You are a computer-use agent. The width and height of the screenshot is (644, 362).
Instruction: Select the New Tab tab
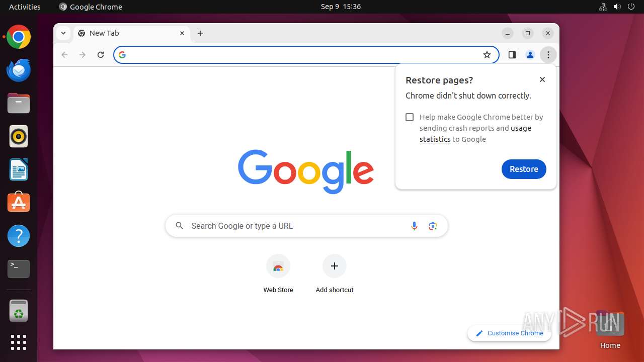point(132,33)
